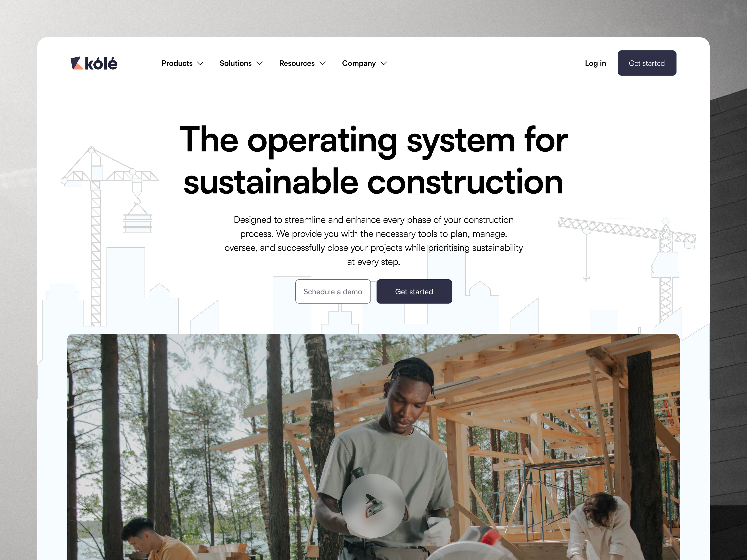Click the kólé logo icon
Viewport: 747px width, 560px height.
[x=77, y=63]
